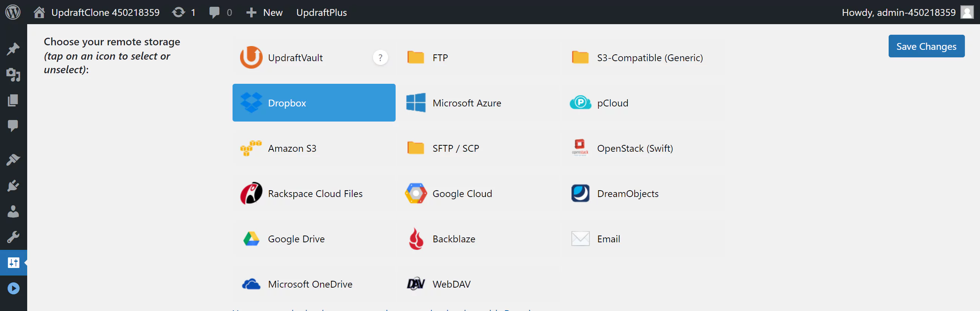
Task: Open UpdraftPlus admin bar menu
Action: tap(322, 12)
